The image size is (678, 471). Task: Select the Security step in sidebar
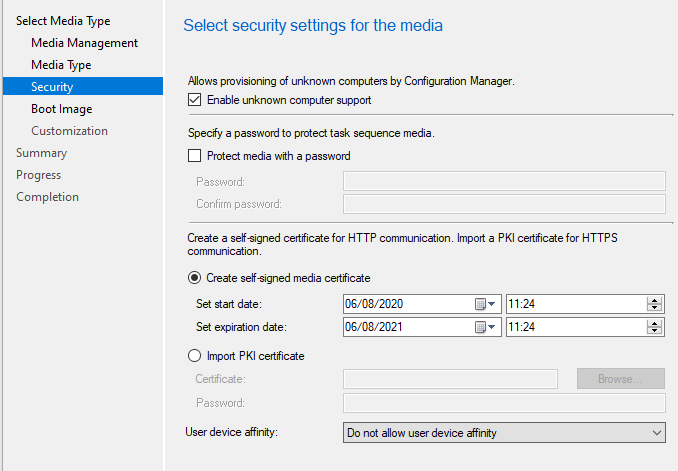click(x=52, y=87)
